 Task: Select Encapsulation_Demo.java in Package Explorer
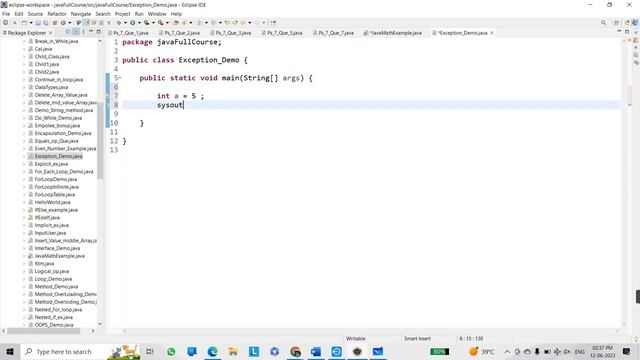[63, 133]
